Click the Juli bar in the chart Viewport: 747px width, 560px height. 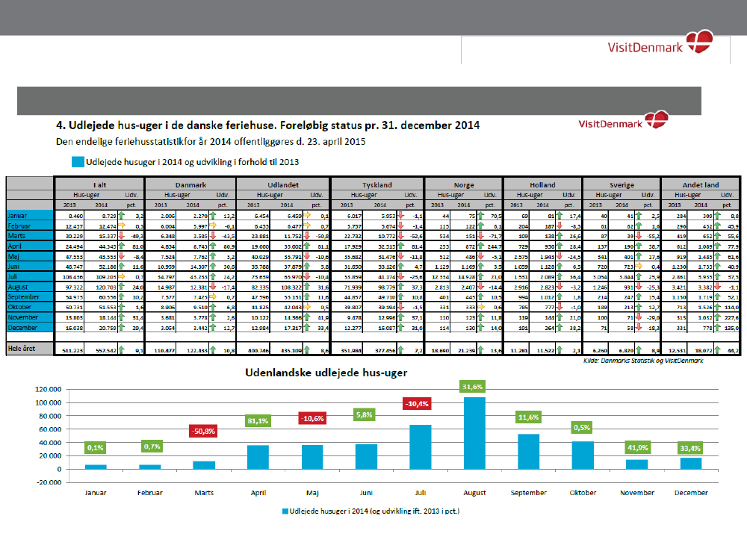[421, 447]
